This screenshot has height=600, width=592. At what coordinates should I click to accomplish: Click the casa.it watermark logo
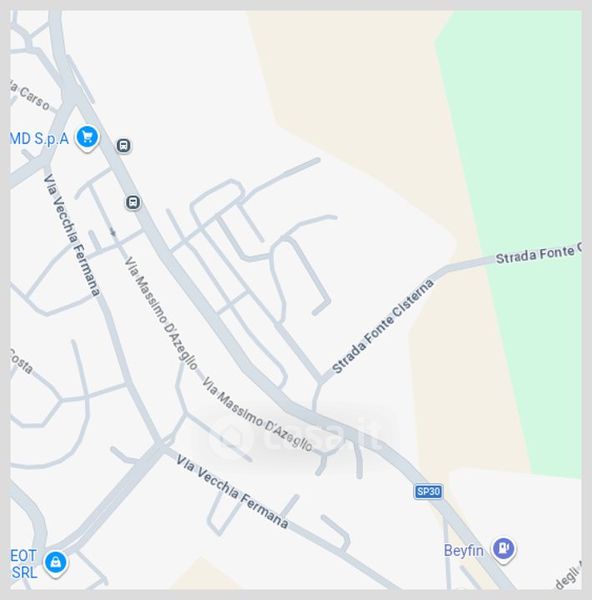[x=295, y=437]
